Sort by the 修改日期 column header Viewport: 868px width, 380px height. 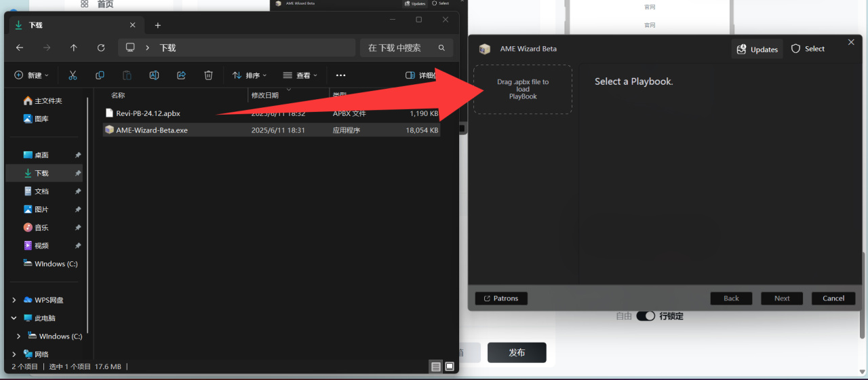265,96
